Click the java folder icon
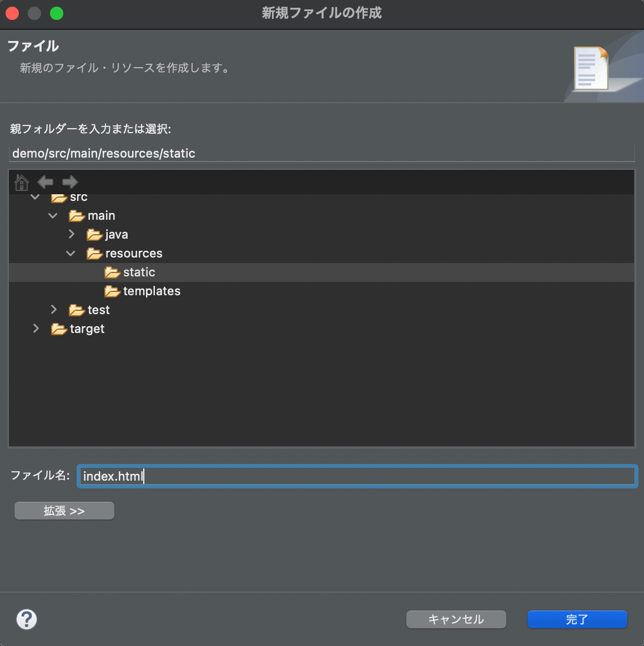 pyautogui.click(x=94, y=235)
